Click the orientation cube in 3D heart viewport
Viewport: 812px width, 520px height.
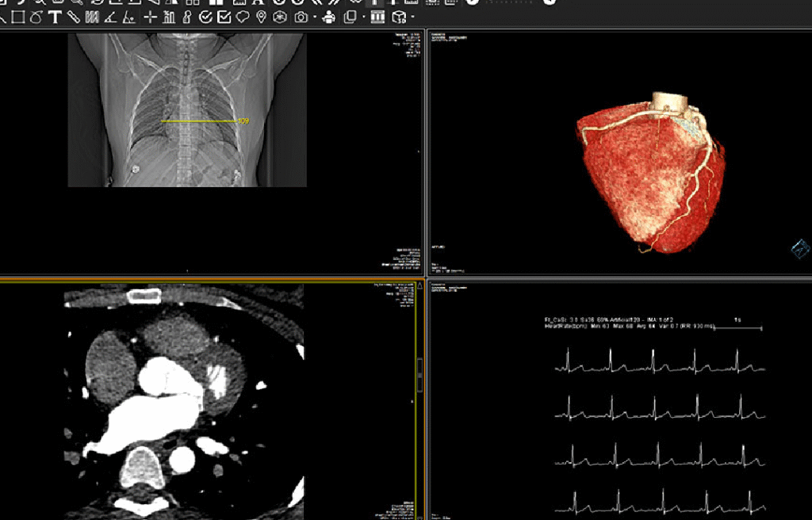tap(801, 249)
